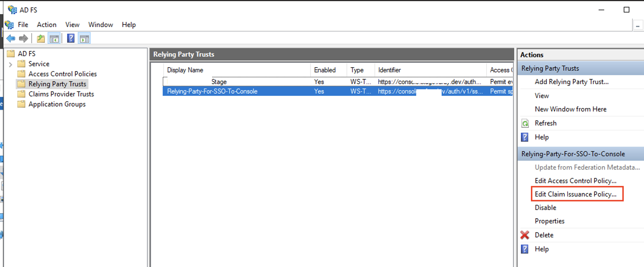Select Access Control Policies in tree
644x267 pixels.
63,74
